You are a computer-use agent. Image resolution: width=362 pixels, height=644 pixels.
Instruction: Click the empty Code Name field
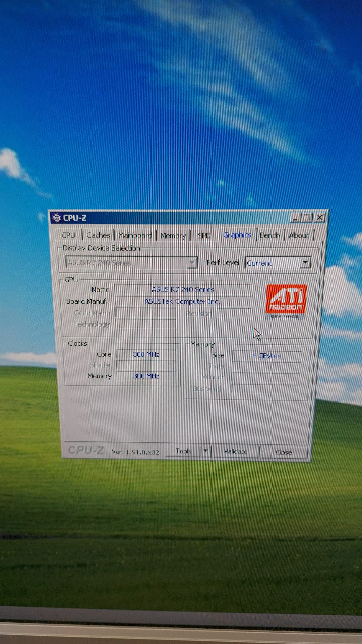coord(146,313)
